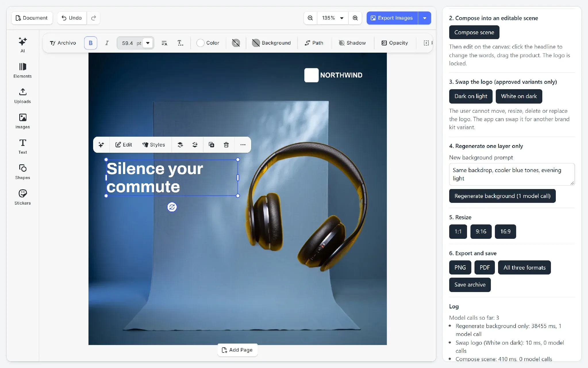Viewport: 588px width, 368px height.
Task: Open the Uploads panel
Action: (22, 96)
